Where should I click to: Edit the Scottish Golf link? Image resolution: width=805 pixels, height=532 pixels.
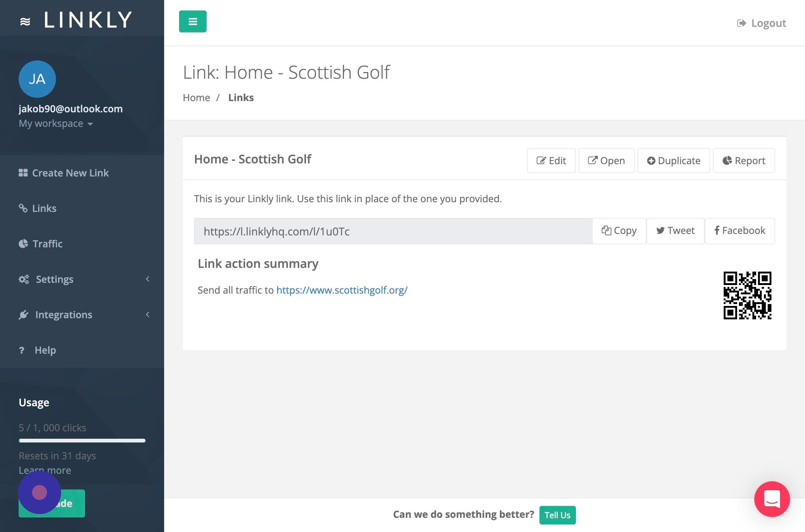pyautogui.click(x=551, y=160)
